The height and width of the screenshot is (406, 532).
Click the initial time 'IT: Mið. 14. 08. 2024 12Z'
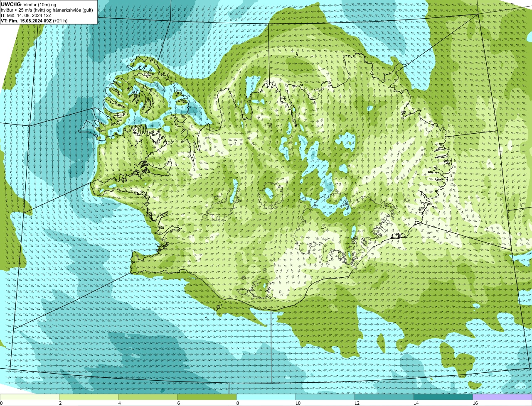click(x=26, y=15)
